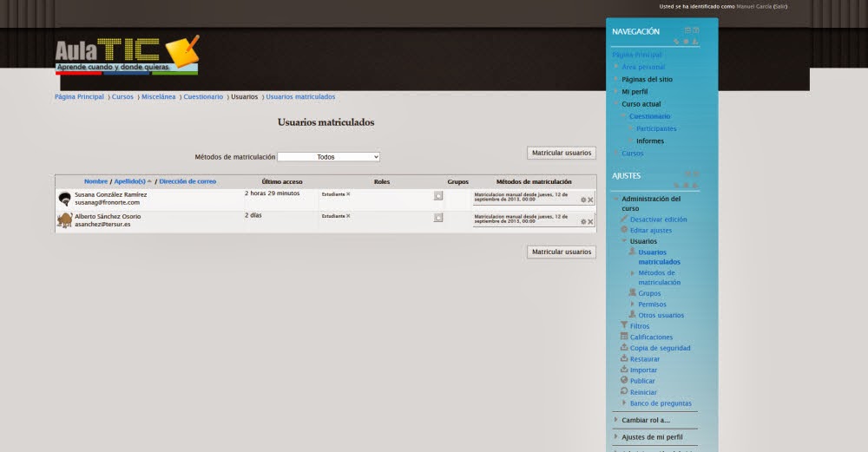Screen dimensions: 868x452
Task: Edit enrolment gear icon for Susana González
Action: click(583, 200)
